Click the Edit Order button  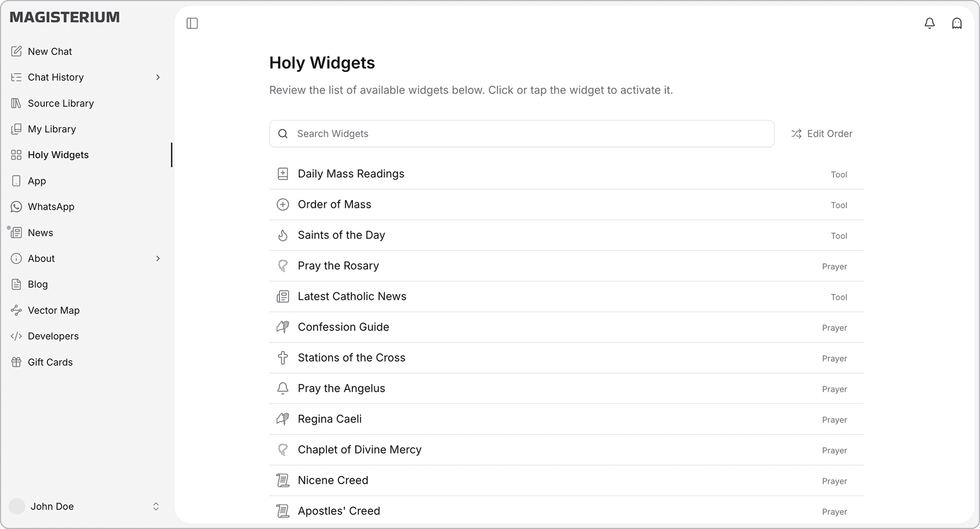822,134
